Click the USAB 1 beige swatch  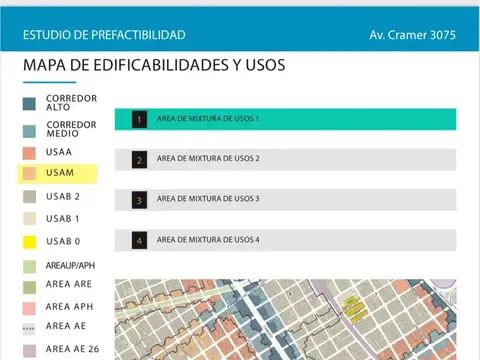pos(29,219)
